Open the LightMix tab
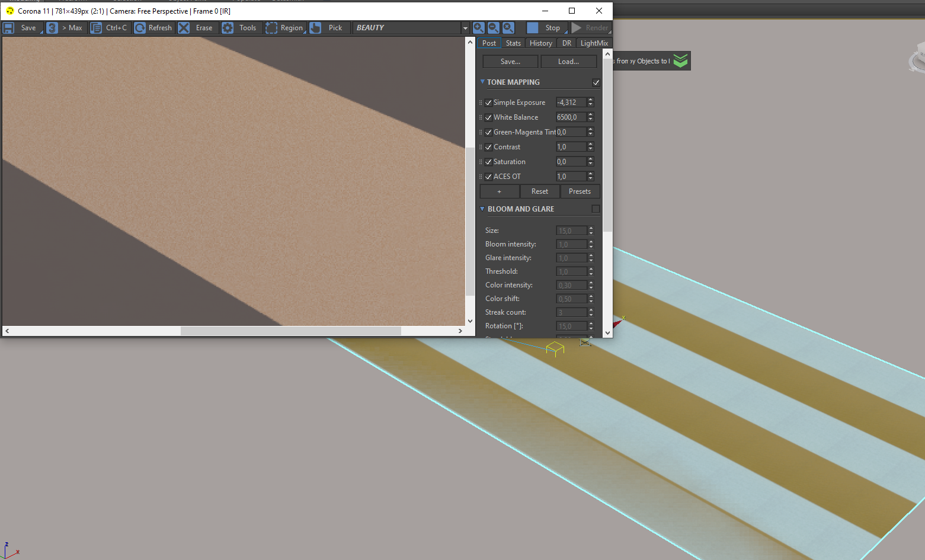Image resolution: width=925 pixels, height=560 pixels. click(x=594, y=43)
